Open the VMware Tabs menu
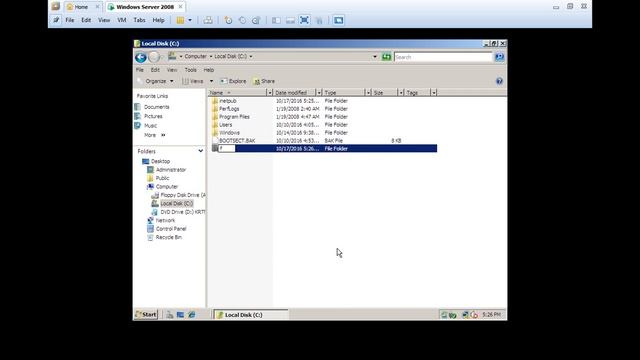Viewport: 640px width, 360px height. pyautogui.click(x=140, y=20)
